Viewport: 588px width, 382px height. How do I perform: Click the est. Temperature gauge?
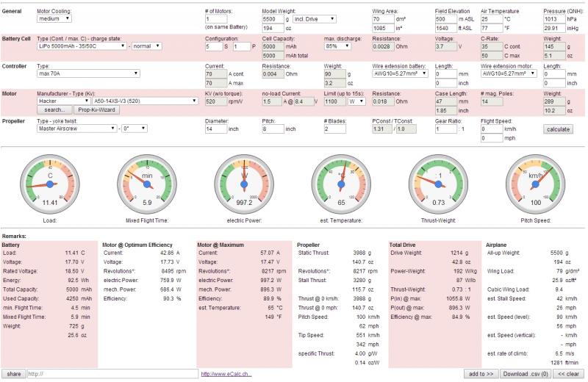click(x=341, y=182)
